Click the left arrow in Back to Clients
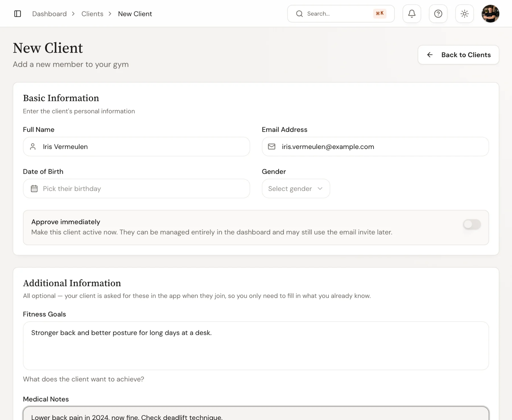The width and height of the screenshot is (512, 420). point(430,55)
